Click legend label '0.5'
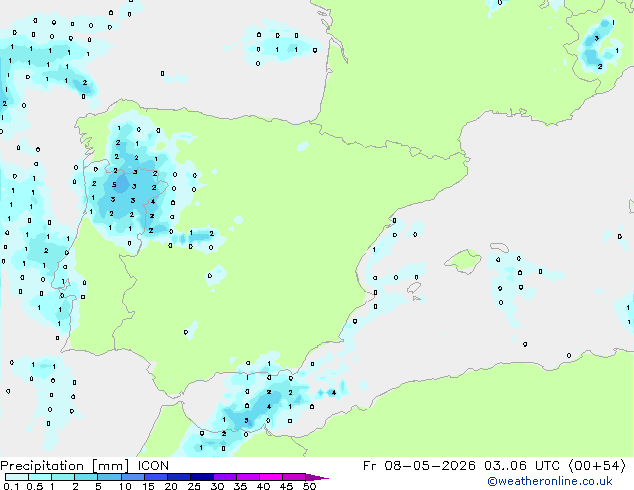Screen dimensions: 634x490 (x=35, y=486)
